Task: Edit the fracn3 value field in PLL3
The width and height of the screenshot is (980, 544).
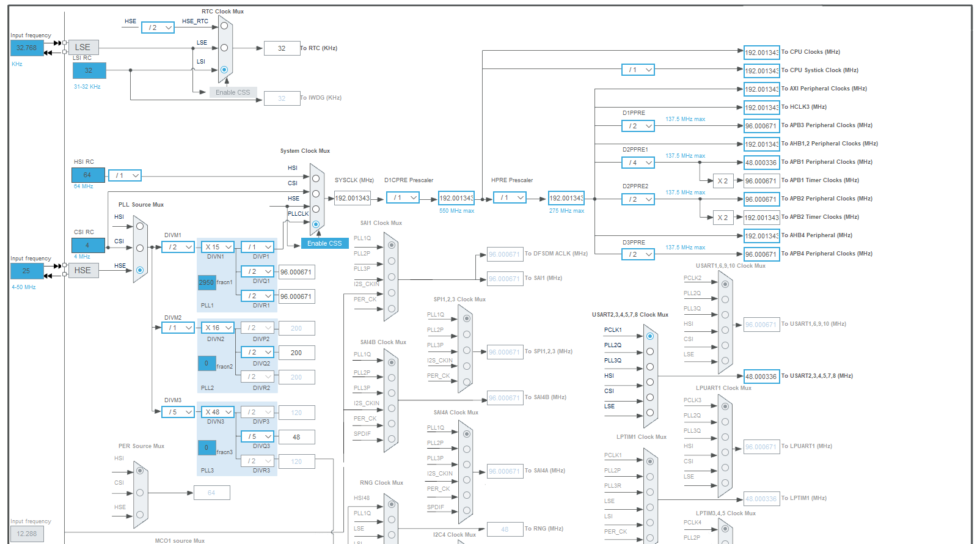Action: point(207,447)
